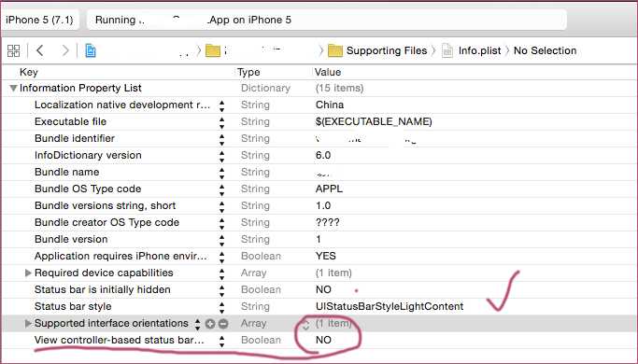Click the Info.plist file icon in breadcrumb

[x=447, y=50]
